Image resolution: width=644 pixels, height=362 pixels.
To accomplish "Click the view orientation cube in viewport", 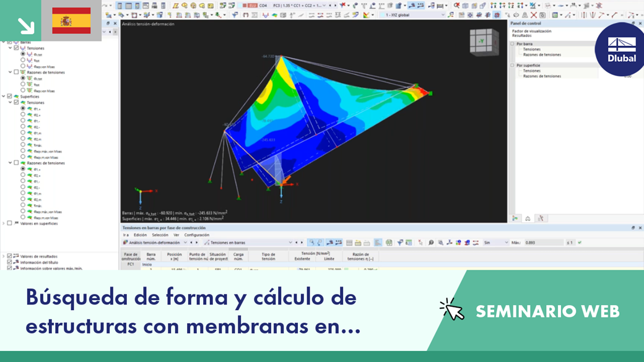I will point(484,41).
